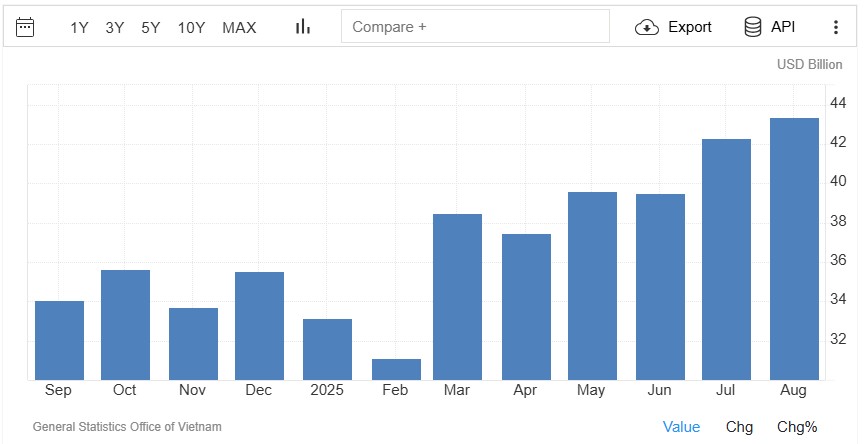Open the chart type bar icon
865x444 pixels.
click(x=302, y=27)
